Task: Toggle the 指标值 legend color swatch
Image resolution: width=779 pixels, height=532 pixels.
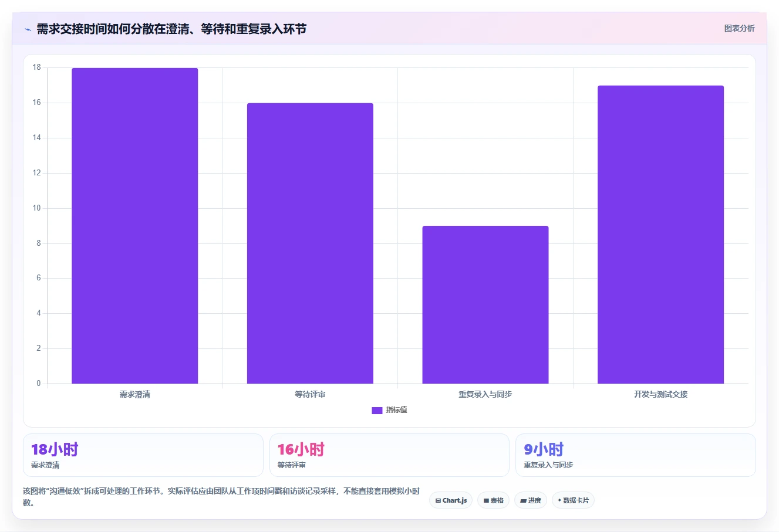Action: click(x=377, y=410)
